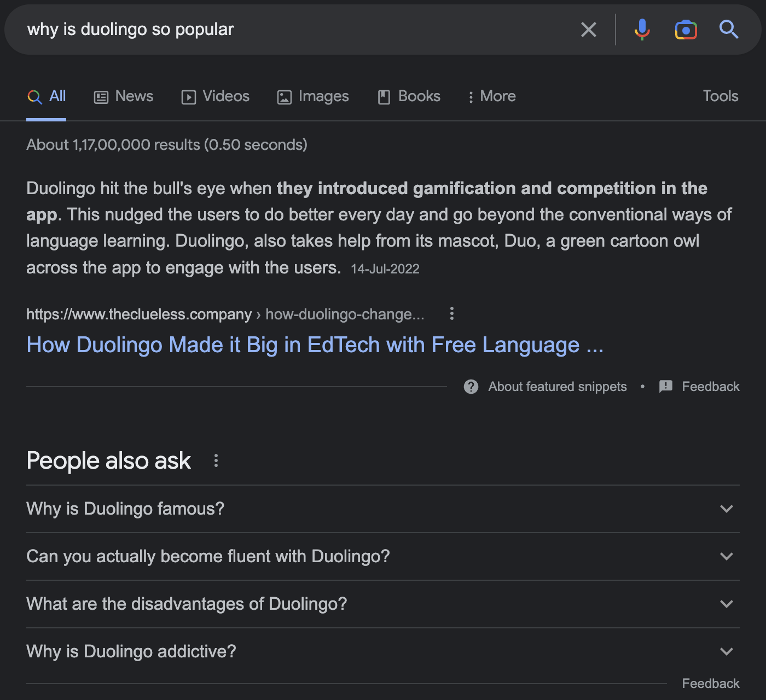Switch to the News tab
The height and width of the screenshot is (700, 766).
tap(124, 97)
